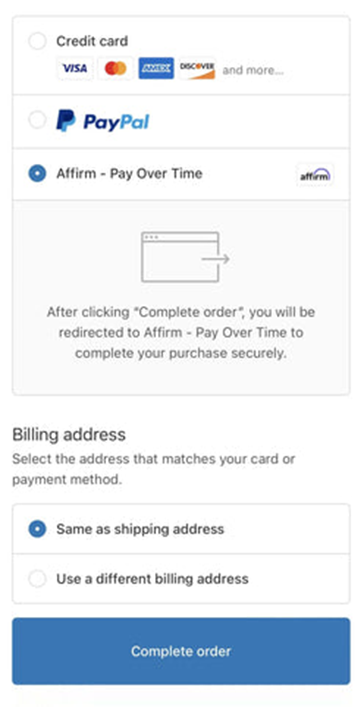The image size is (364, 707).
Task: Click the Credit card label
Action: (92, 41)
